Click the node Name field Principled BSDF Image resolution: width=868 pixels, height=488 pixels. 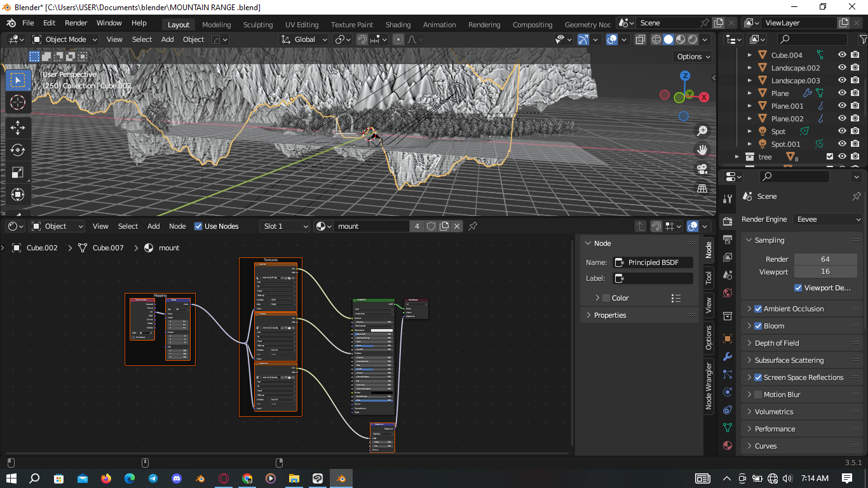click(653, 262)
